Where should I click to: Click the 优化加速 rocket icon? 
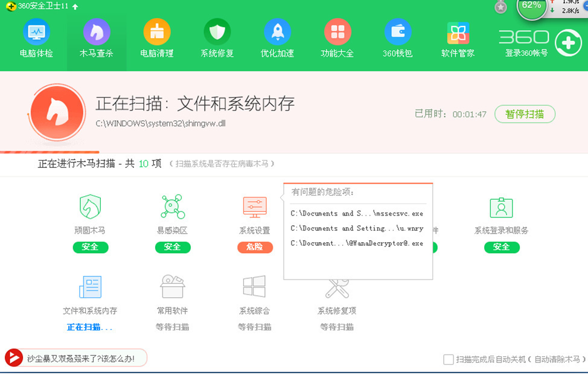[277, 31]
